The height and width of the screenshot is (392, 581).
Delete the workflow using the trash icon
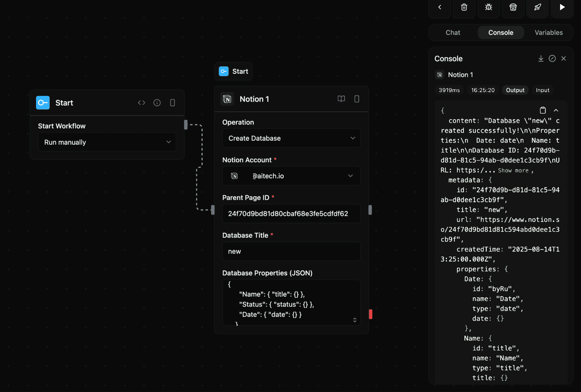(464, 7)
